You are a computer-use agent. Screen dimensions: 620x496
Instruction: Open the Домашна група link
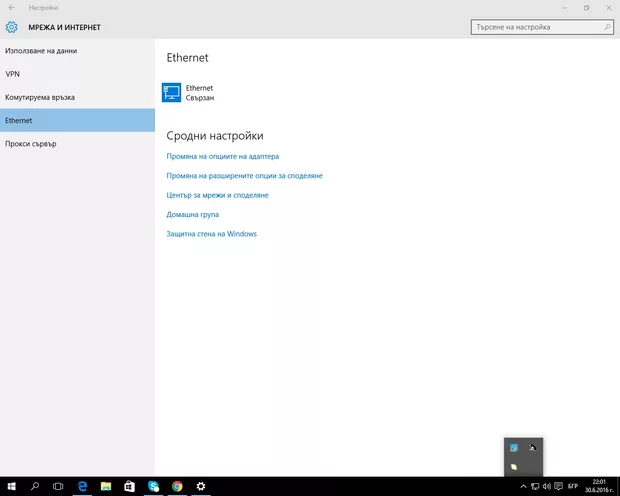[192, 214]
